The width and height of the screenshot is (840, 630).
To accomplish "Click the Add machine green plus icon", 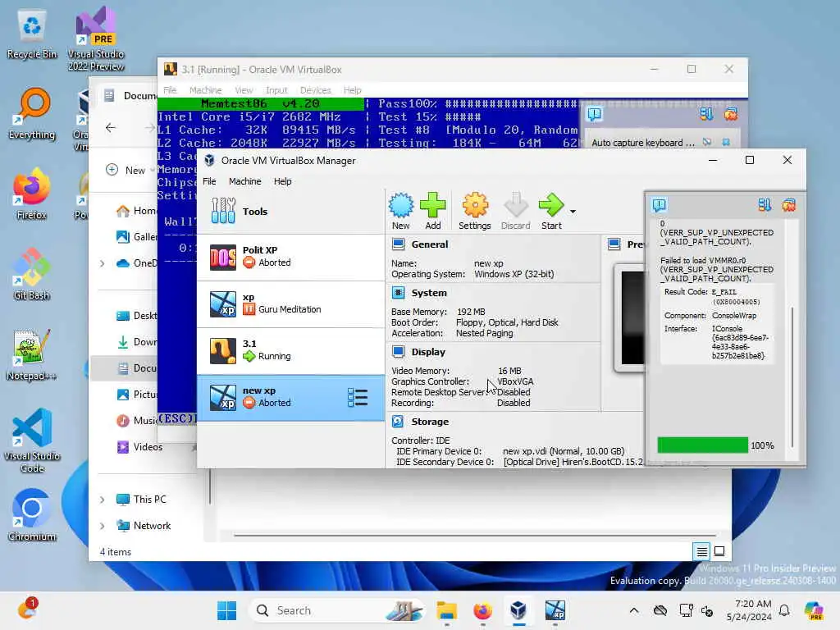I will pyautogui.click(x=433, y=211).
